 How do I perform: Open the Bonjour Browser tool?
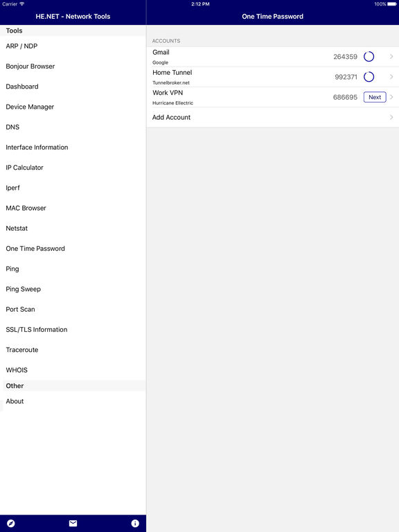[x=30, y=66]
